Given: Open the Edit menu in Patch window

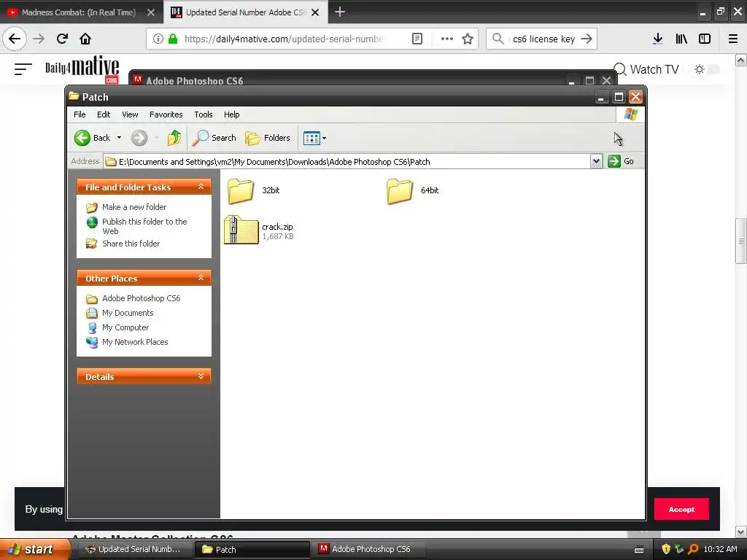Looking at the screenshot, I should point(104,114).
